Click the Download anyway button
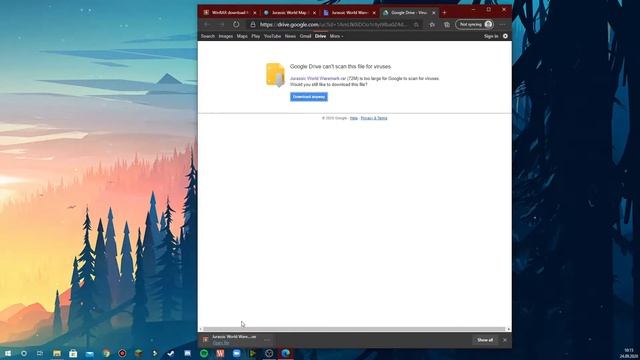 pyautogui.click(x=309, y=97)
